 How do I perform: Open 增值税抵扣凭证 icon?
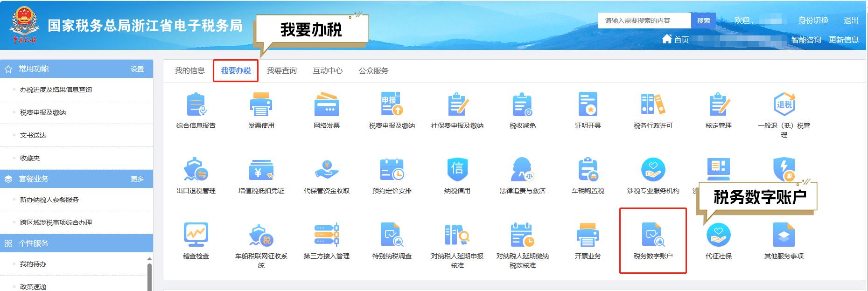click(x=261, y=169)
